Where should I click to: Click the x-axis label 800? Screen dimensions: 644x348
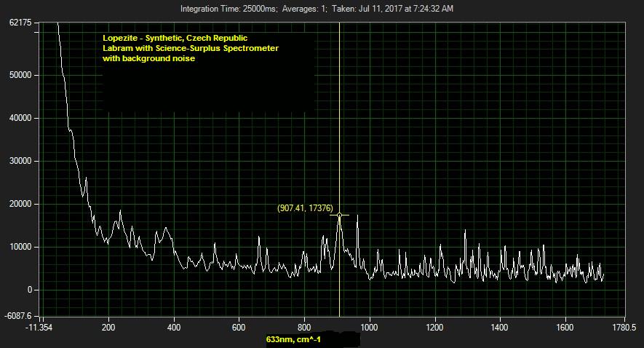[x=304, y=328]
